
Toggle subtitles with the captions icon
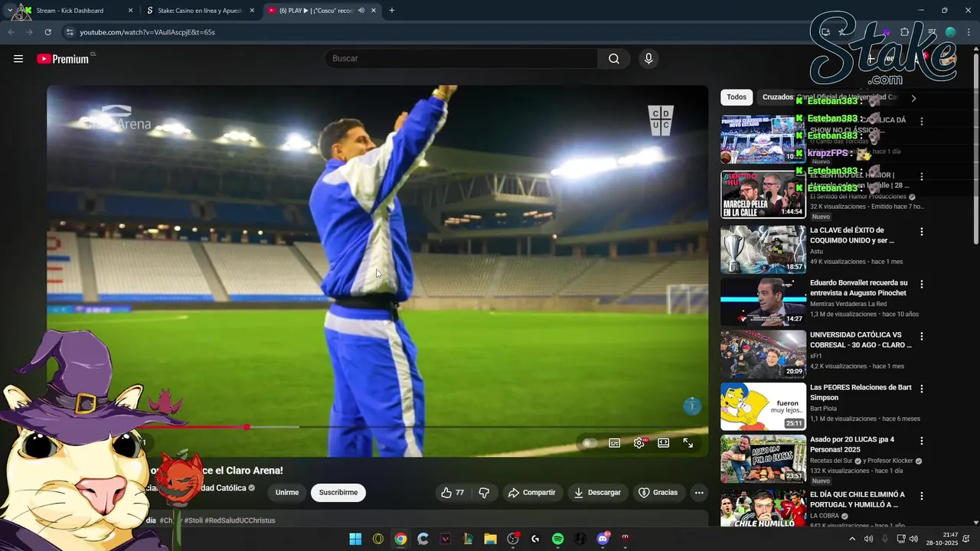(614, 443)
